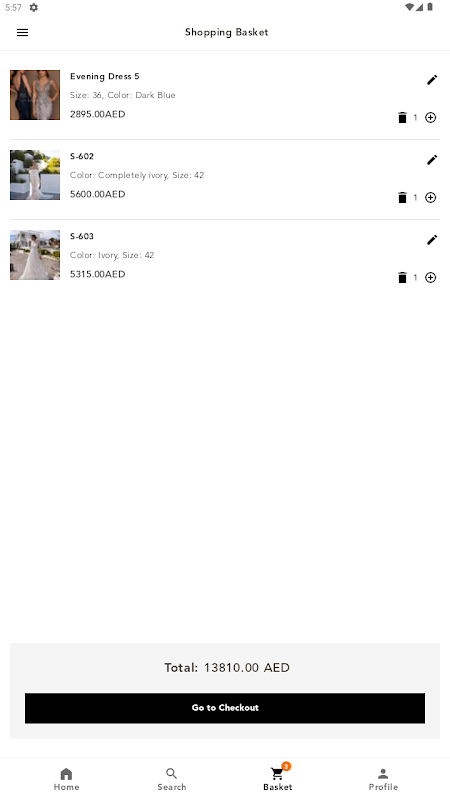The height and width of the screenshot is (800, 450).
Task: Switch to the Profile tab
Action: click(x=383, y=779)
